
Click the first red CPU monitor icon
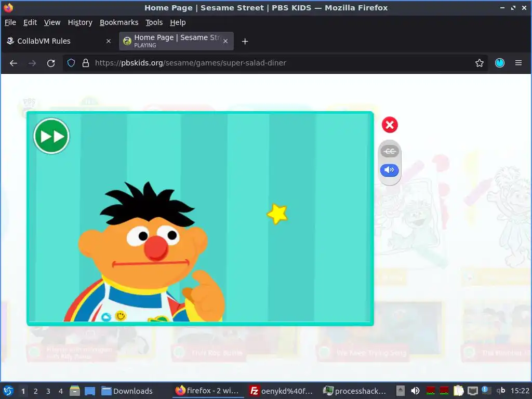click(431, 391)
